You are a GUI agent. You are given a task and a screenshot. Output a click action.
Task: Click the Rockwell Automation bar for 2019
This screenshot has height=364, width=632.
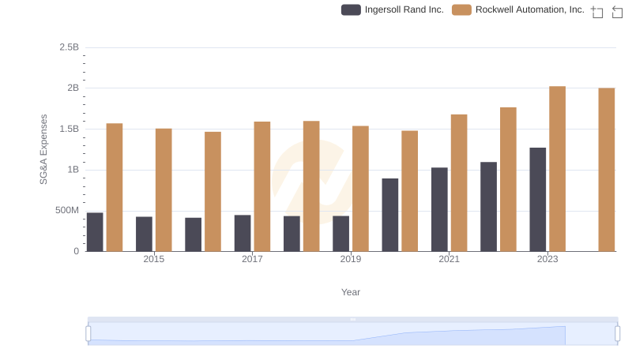coord(360,189)
